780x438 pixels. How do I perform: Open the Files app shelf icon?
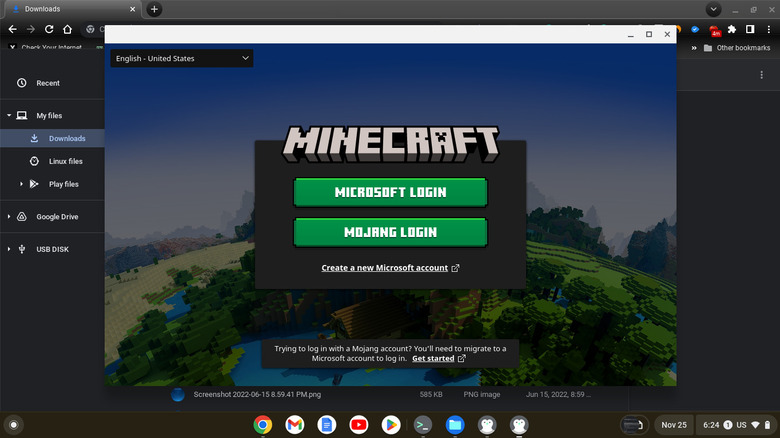[x=454, y=425]
